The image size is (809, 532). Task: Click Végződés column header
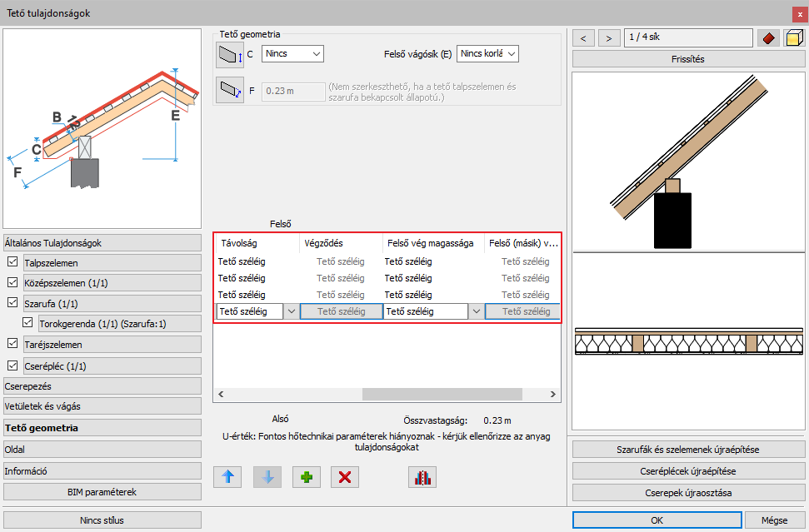(341, 243)
